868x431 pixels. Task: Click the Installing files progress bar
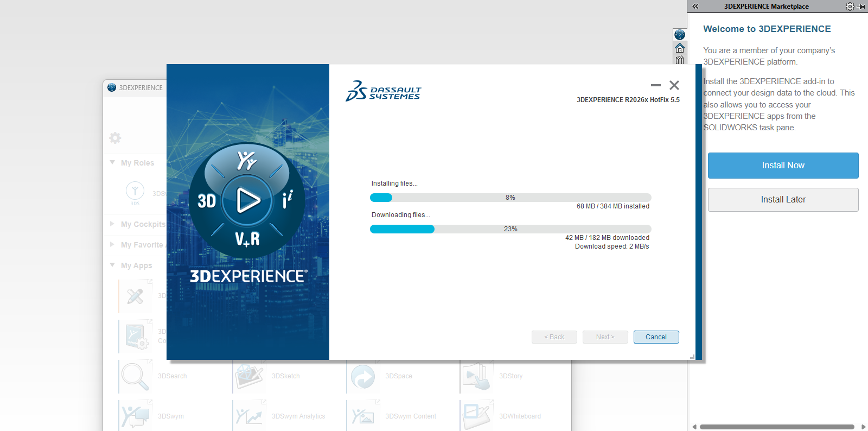pyautogui.click(x=510, y=198)
